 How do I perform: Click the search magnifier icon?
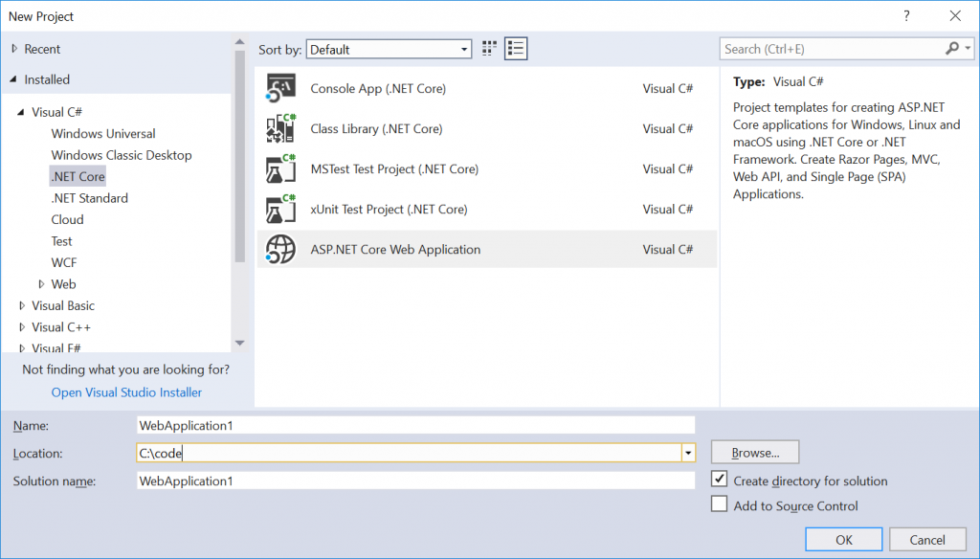tap(951, 49)
